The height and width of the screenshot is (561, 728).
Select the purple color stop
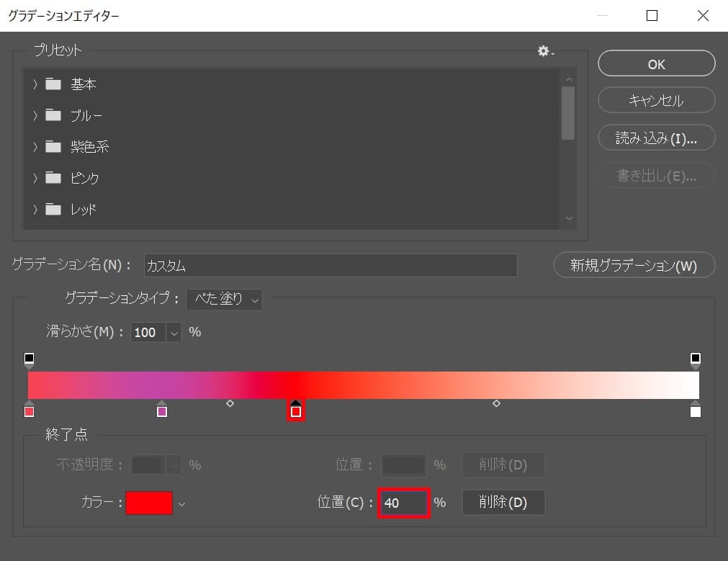click(x=161, y=410)
